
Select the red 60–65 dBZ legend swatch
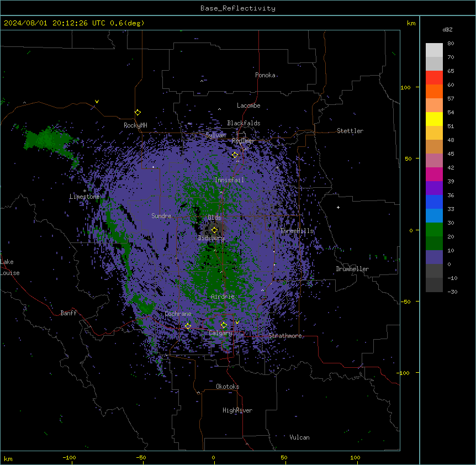tap(434, 78)
